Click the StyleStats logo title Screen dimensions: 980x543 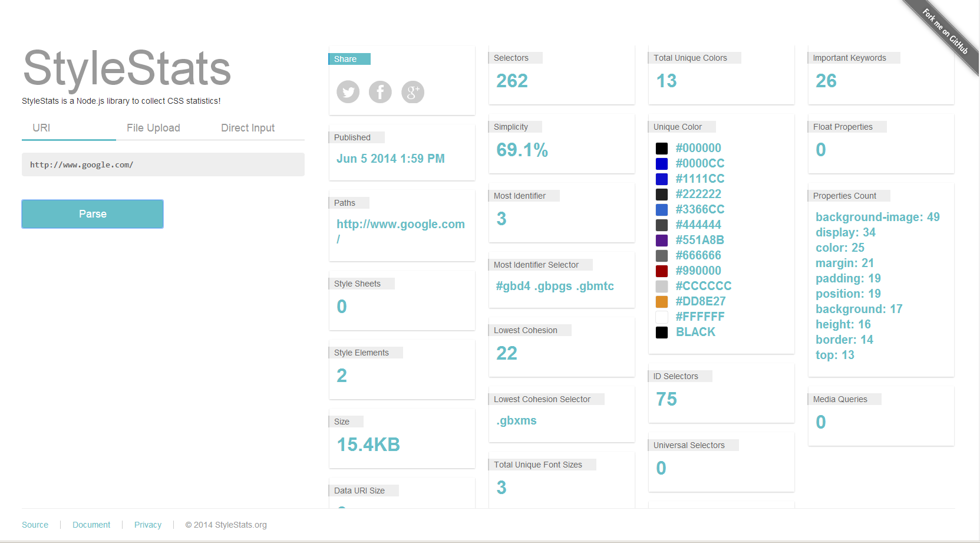(x=127, y=70)
